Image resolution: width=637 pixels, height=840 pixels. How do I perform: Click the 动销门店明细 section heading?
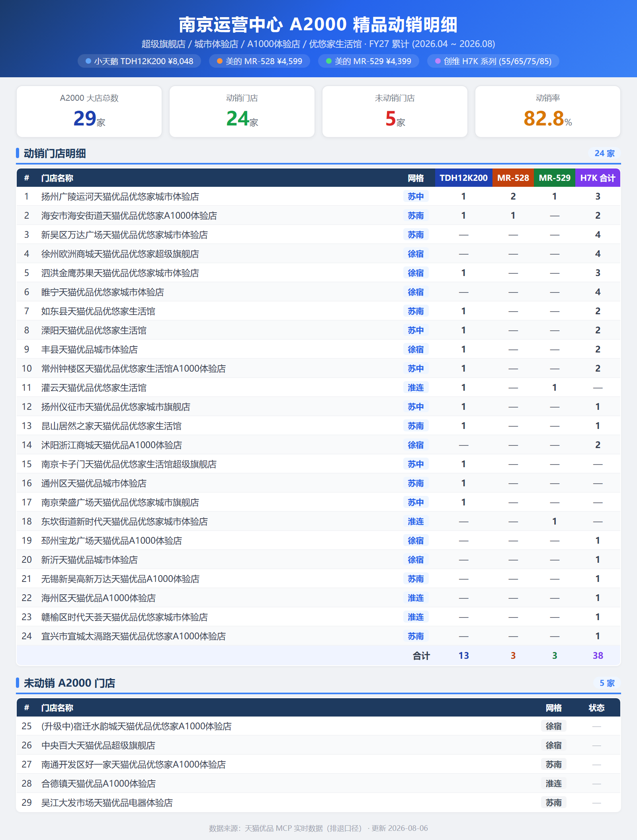[55, 153]
